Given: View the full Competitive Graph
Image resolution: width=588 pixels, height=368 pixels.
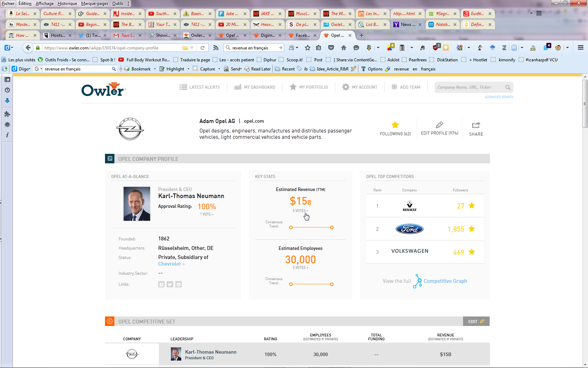Looking at the screenshot, I should [445, 281].
